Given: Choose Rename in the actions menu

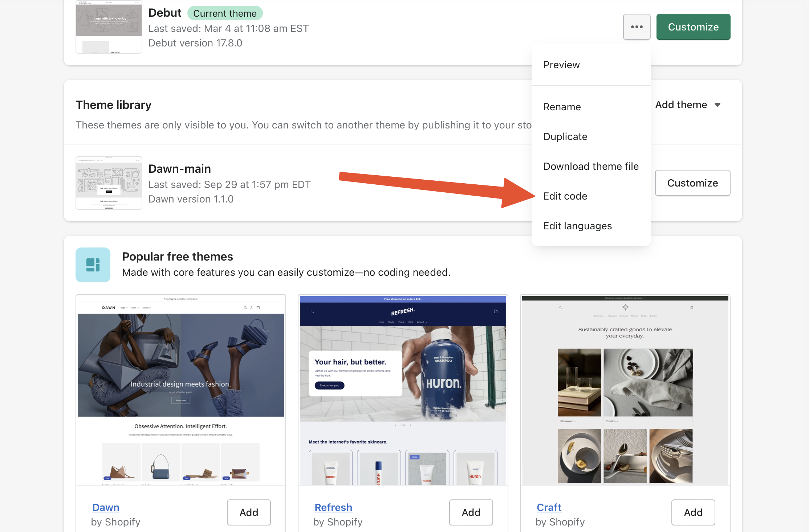Looking at the screenshot, I should click(x=562, y=107).
